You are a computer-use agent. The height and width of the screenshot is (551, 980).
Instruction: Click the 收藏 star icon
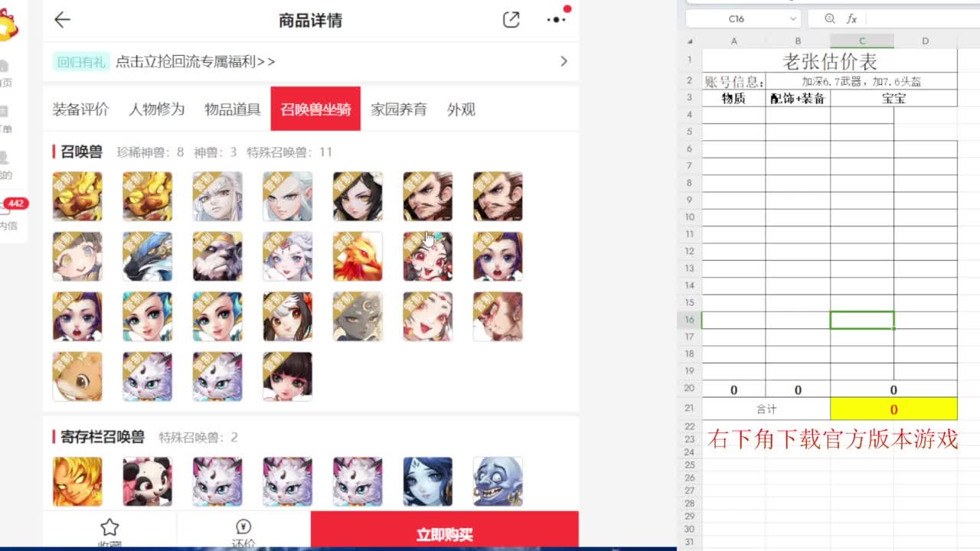point(109,527)
